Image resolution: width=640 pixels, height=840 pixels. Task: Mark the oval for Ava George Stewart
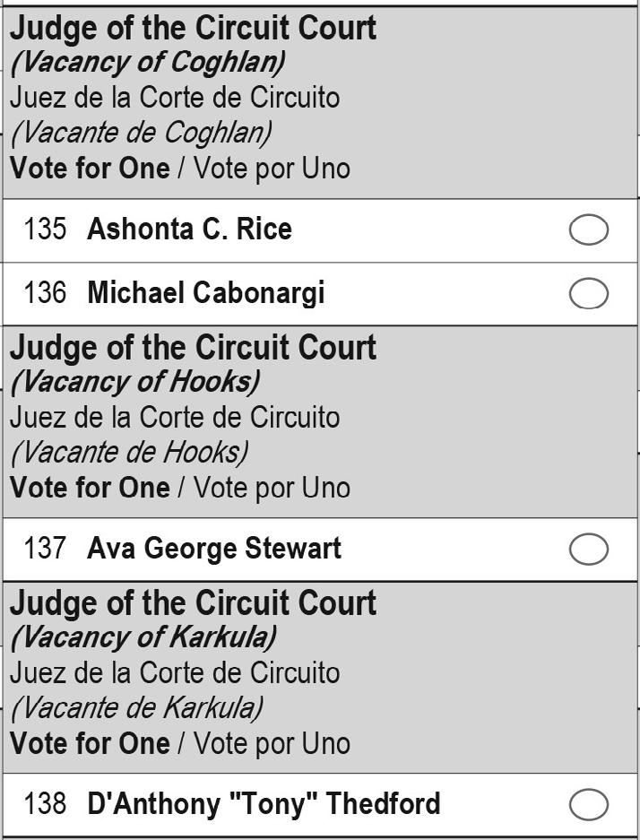point(589,550)
